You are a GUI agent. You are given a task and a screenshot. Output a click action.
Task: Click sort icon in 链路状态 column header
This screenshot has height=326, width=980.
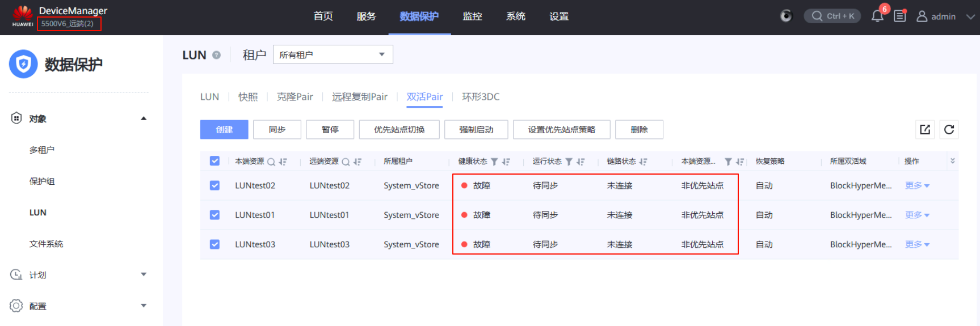coord(643,162)
